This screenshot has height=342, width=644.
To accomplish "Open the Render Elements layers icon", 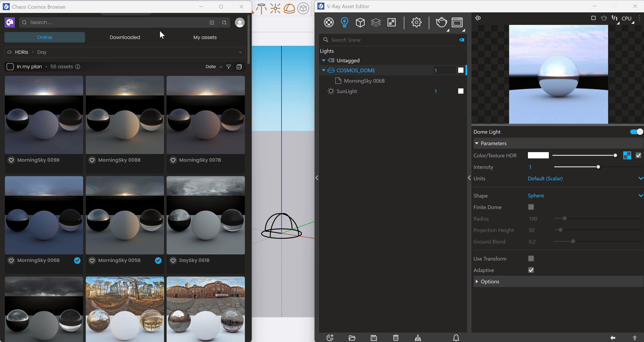I will 376,22.
